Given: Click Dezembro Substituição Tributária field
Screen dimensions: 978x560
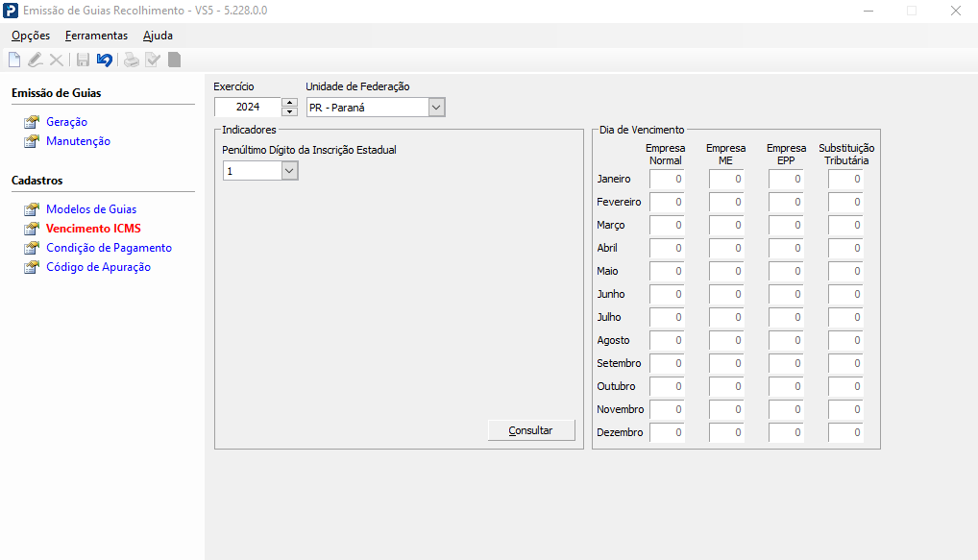Looking at the screenshot, I should (x=845, y=433).
